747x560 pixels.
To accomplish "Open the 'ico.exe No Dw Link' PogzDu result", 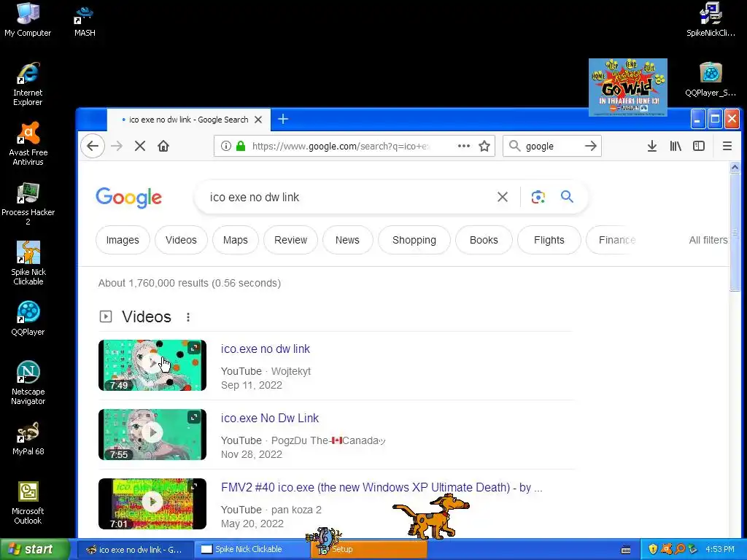I will [x=270, y=418].
